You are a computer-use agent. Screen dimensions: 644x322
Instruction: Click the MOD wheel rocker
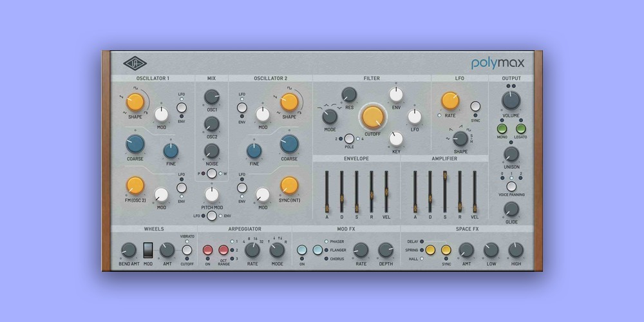[x=148, y=250]
